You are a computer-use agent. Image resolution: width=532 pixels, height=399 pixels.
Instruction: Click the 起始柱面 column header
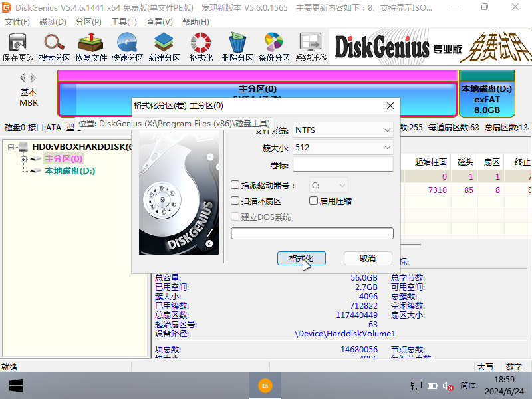[x=430, y=162]
